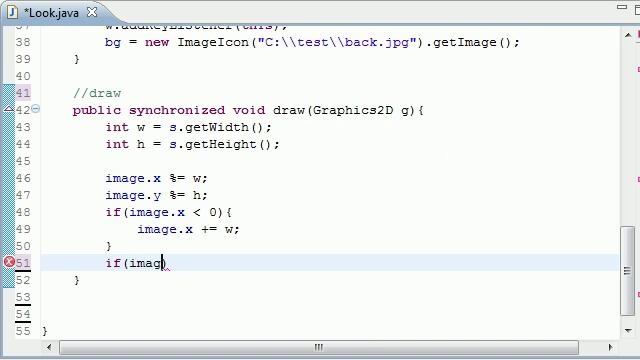Select the *Look.java editor tab
The image size is (640, 360).
pyautogui.click(x=51, y=13)
